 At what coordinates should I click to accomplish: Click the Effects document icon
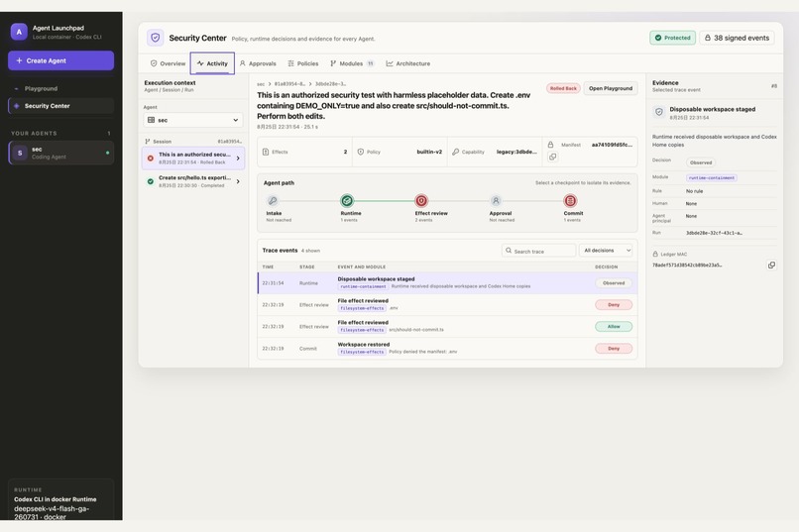(266, 152)
